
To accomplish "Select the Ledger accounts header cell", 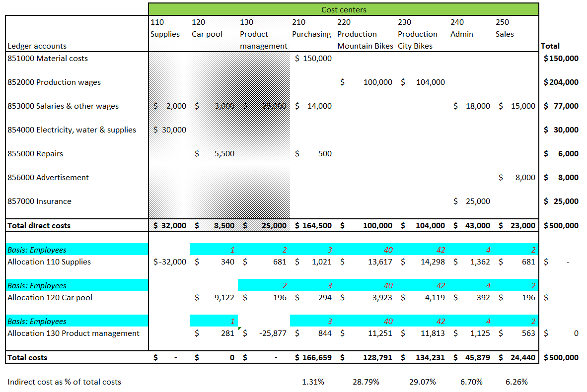I will (x=37, y=46).
